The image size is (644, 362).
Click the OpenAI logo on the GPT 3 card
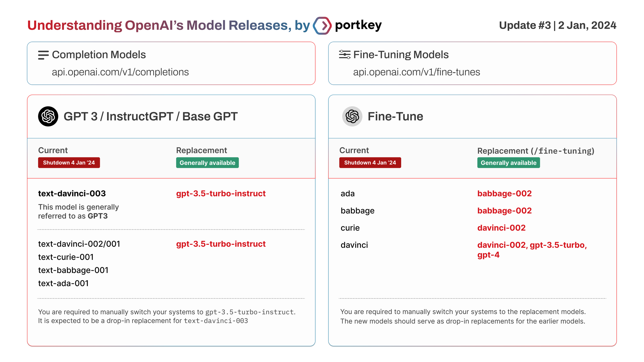coord(49,116)
